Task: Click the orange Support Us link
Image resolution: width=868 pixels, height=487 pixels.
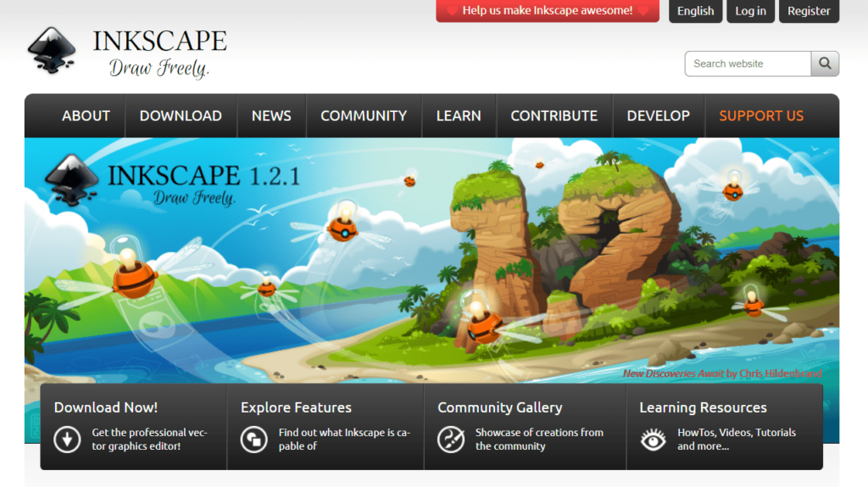Action: click(761, 116)
